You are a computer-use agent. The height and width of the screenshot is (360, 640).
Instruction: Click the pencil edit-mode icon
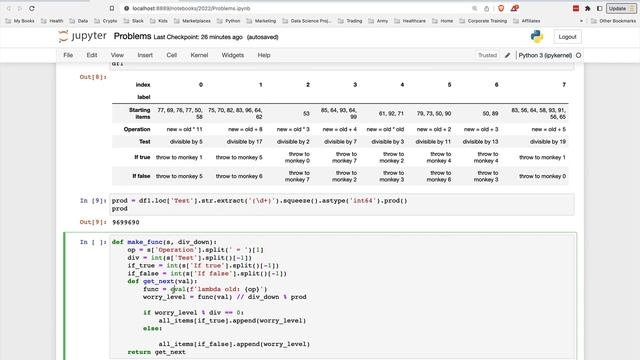(507, 55)
